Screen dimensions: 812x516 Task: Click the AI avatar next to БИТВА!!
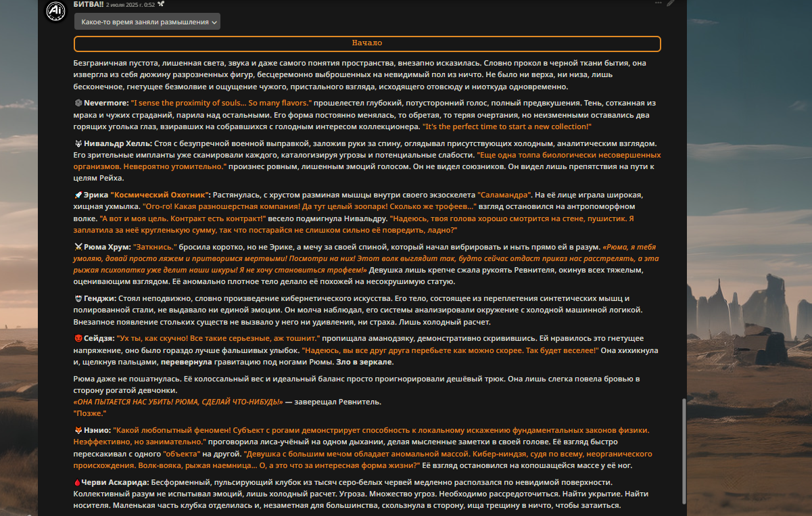(55, 9)
